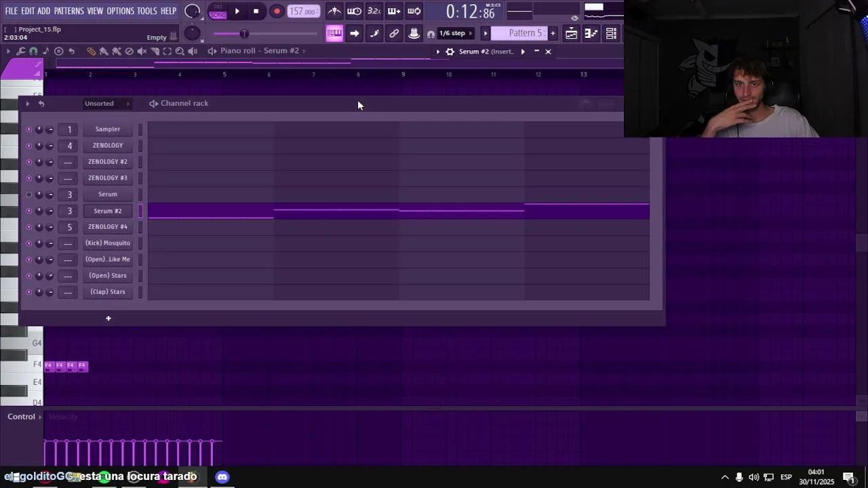
Task: Select the Sampler channel button
Action: click(x=108, y=129)
